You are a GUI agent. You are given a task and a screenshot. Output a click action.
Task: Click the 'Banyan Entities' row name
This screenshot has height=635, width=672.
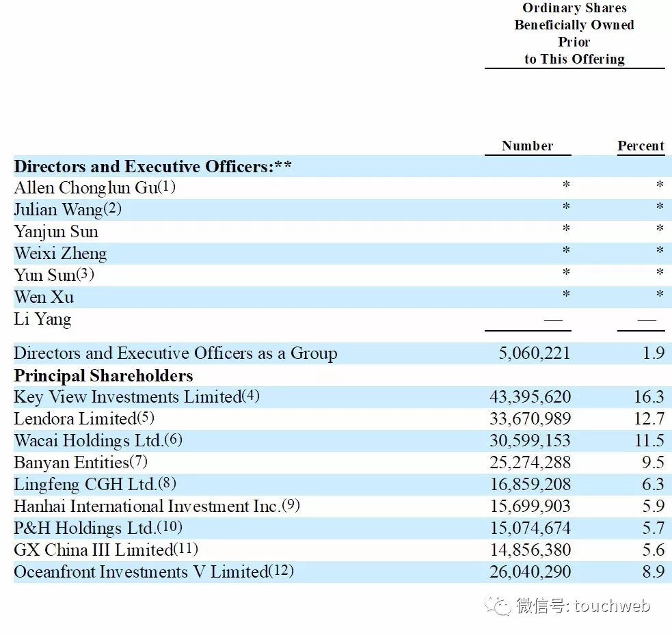(x=72, y=463)
